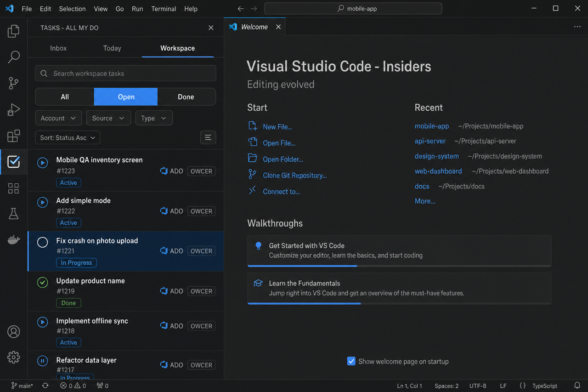
Task: Toggle Show welcome page on startup checkbox
Action: pos(351,361)
